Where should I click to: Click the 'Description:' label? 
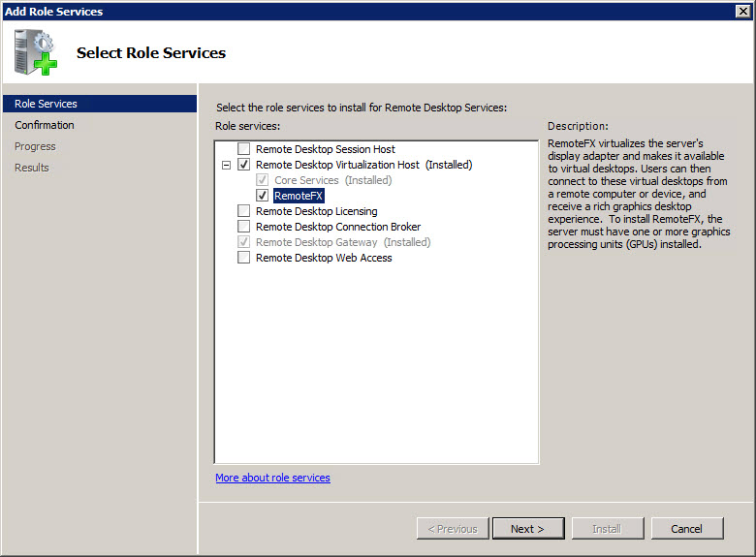pos(578,126)
